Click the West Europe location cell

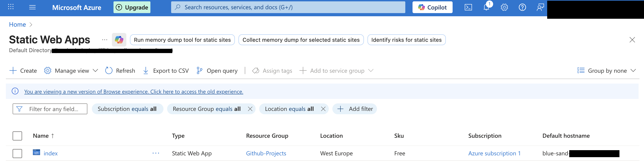[x=336, y=154]
